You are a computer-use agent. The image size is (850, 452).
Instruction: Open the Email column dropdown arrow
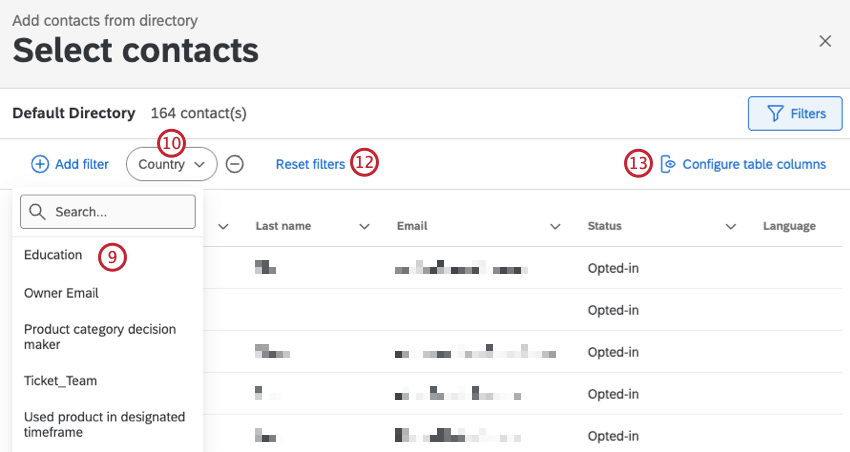pyautogui.click(x=555, y=227)
